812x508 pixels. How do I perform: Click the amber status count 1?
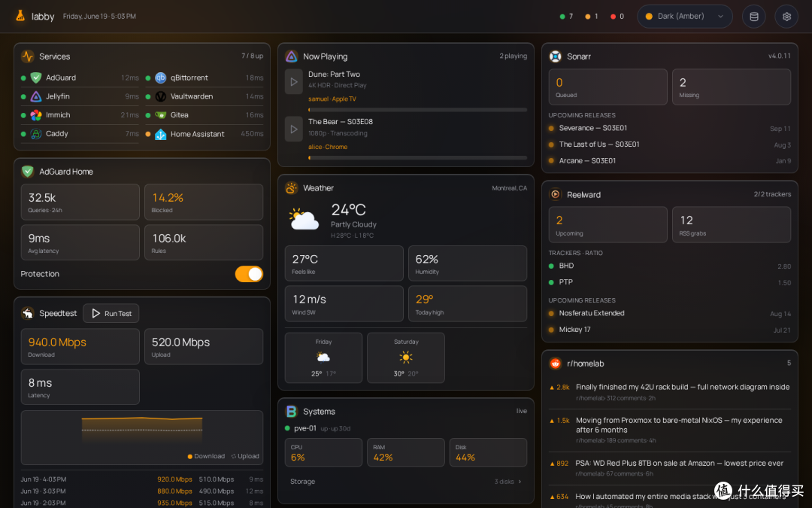pyautogui.click(x=592, y=17)
